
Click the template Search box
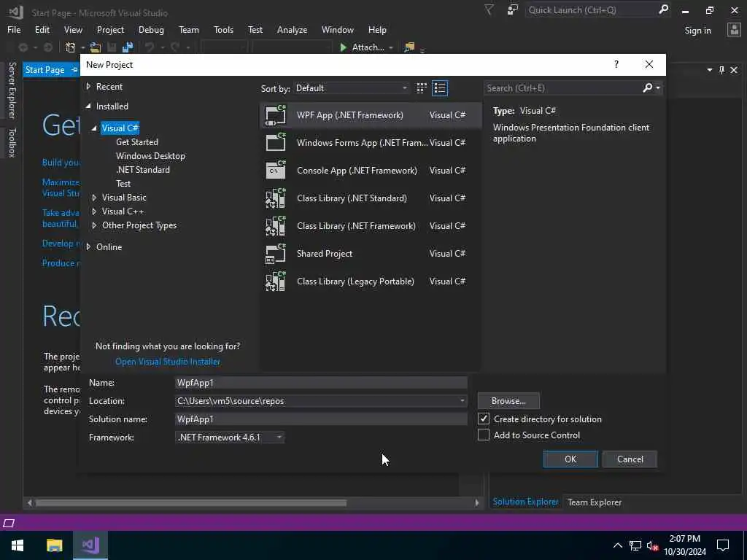[x=563, y=88]
